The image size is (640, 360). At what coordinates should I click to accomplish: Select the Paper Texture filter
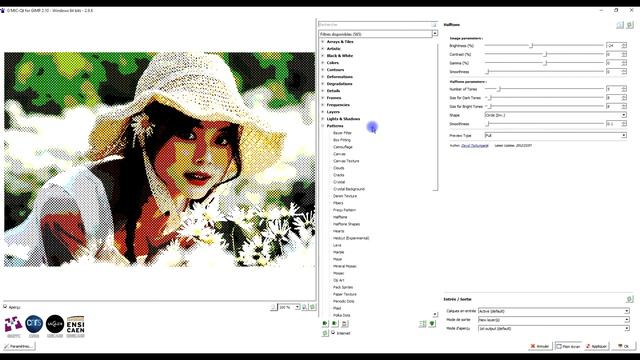[x=344, y=294]
